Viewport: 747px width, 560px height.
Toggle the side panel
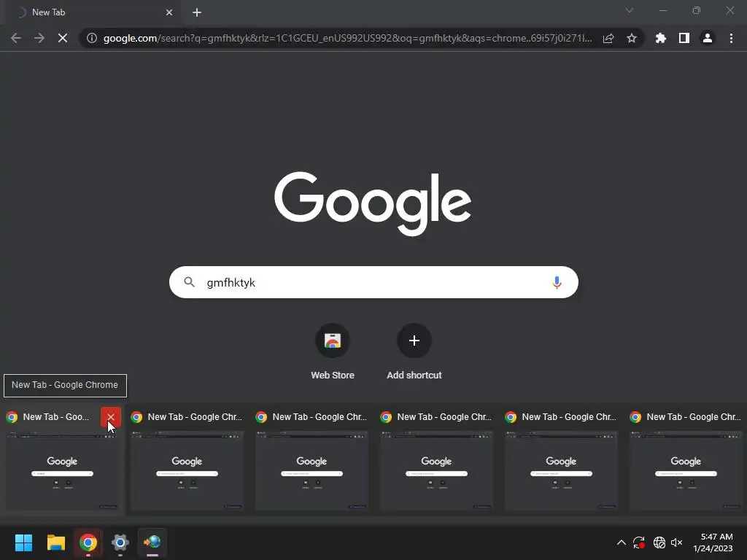point(684,38)
